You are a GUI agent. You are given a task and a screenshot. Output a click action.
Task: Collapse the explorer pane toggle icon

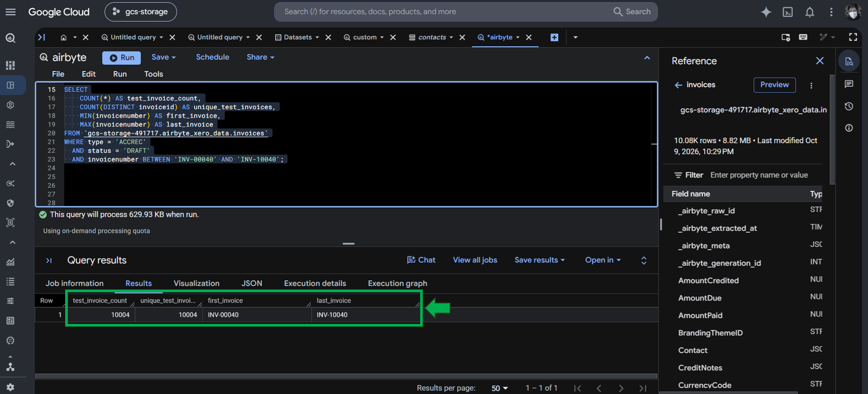pos(41,37)
